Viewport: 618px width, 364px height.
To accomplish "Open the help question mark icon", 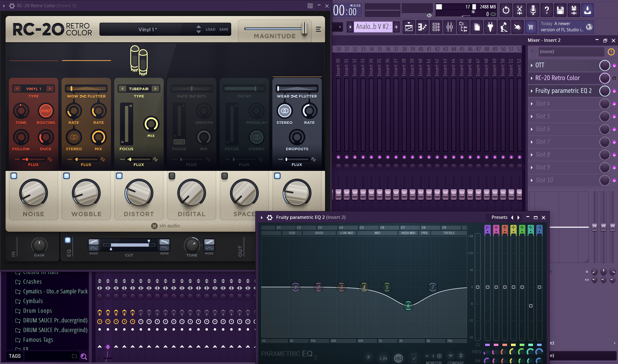I will pos(546,10).
